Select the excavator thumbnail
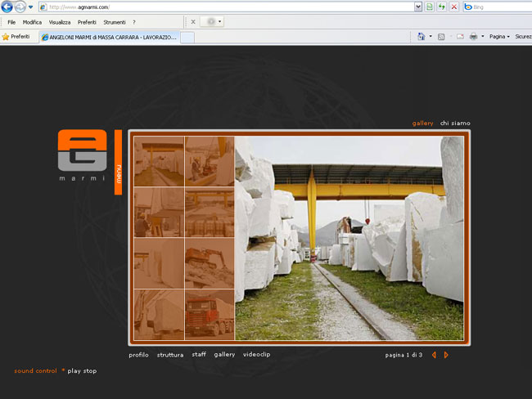 (210, 263)
